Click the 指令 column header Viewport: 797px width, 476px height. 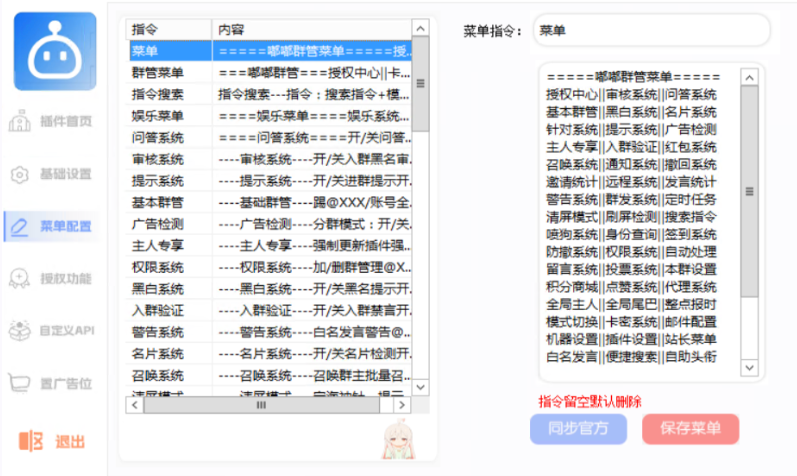click(168, 29)
